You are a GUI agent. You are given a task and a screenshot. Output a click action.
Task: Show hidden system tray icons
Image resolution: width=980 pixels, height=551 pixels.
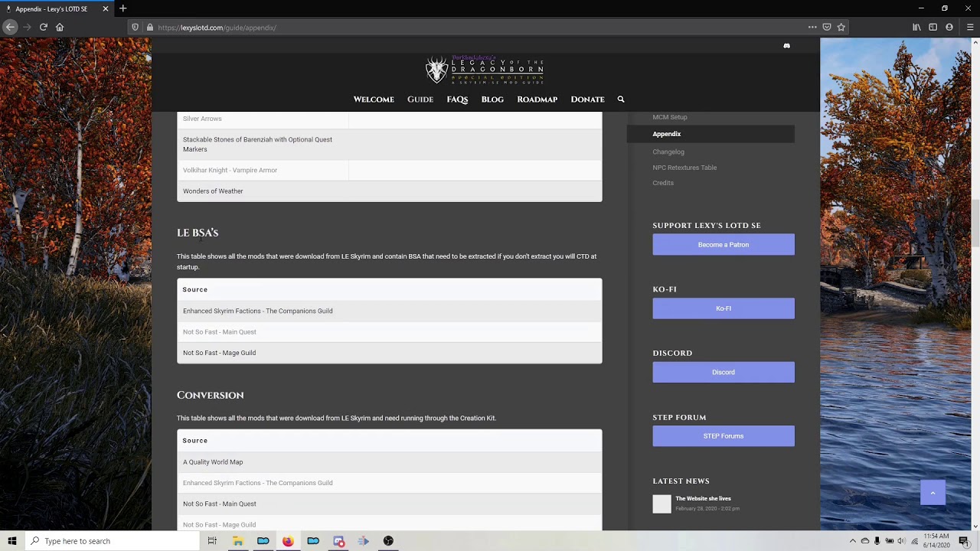(x=852, y=541)
